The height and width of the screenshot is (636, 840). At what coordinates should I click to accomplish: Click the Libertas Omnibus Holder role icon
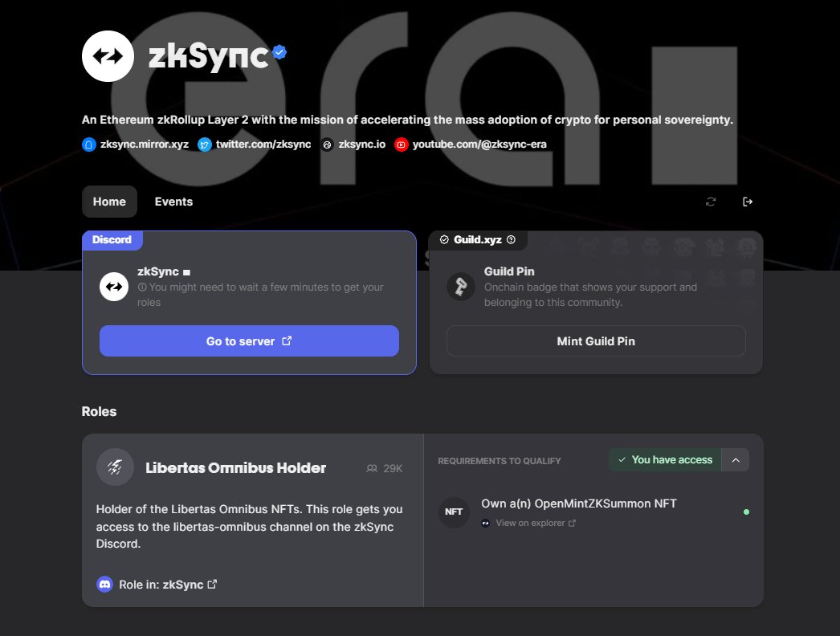(115, 467)
